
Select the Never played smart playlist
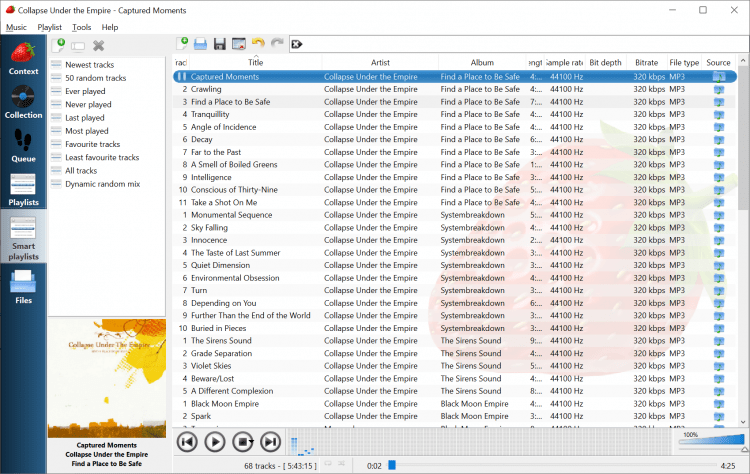(88, 104)
